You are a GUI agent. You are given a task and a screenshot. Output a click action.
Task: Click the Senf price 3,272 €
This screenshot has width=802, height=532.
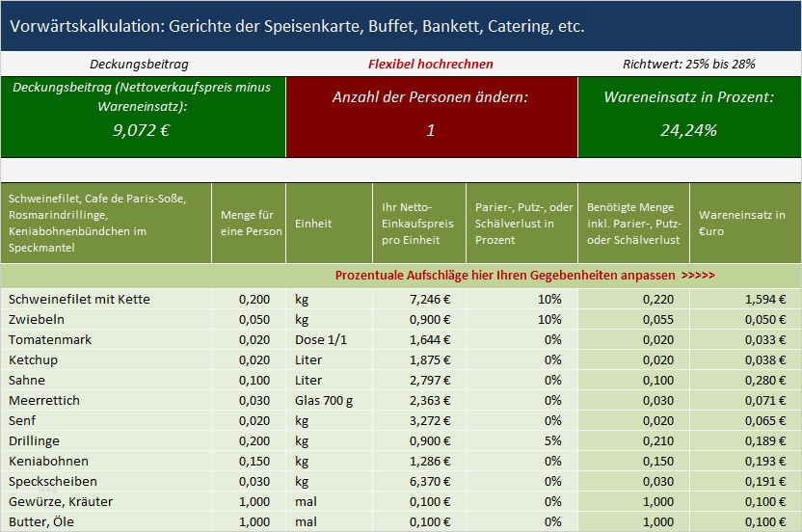(x=430, y=420)
